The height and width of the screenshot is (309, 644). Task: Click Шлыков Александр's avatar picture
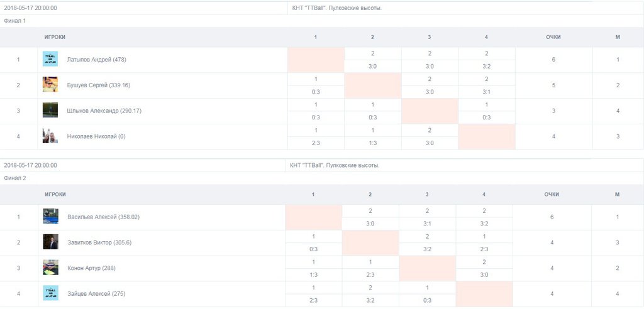click(50, 110)
